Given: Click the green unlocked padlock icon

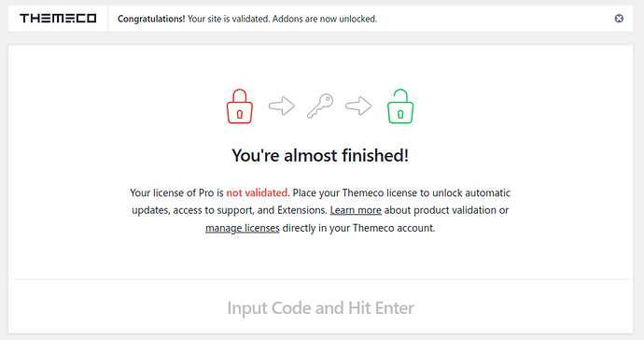Looking at the screenshot, I should (400, 106).
